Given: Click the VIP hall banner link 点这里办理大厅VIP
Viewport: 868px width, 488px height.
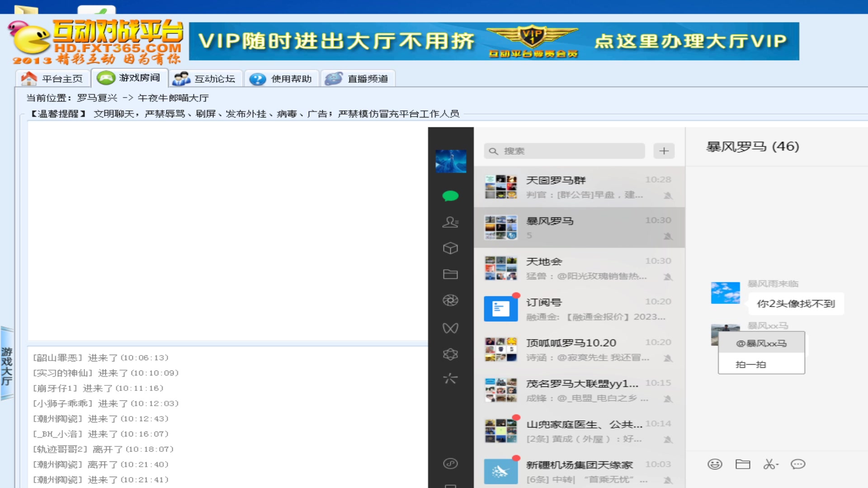Looking at the screenshot, I should tap(690, 41).
